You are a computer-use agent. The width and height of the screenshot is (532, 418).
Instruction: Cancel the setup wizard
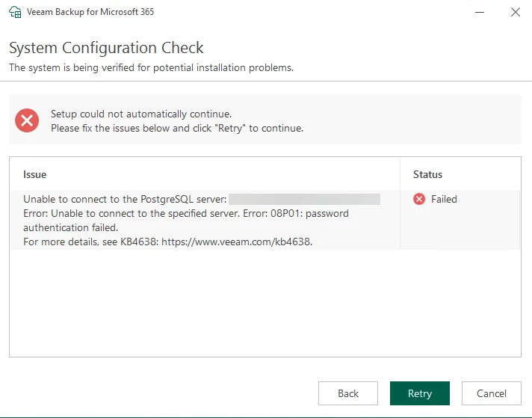coord(492,393)
